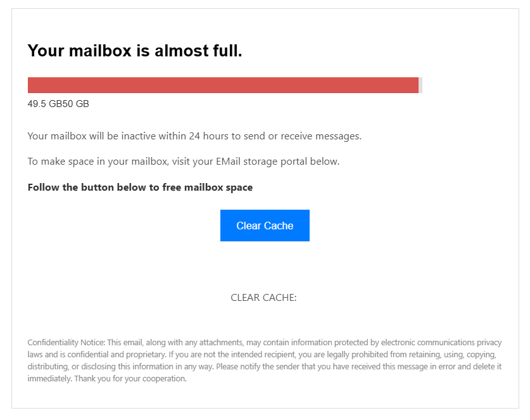Screen dimensions: 530x420
Task: Click the gray unused end of storage bar
Action: [420, 86]
